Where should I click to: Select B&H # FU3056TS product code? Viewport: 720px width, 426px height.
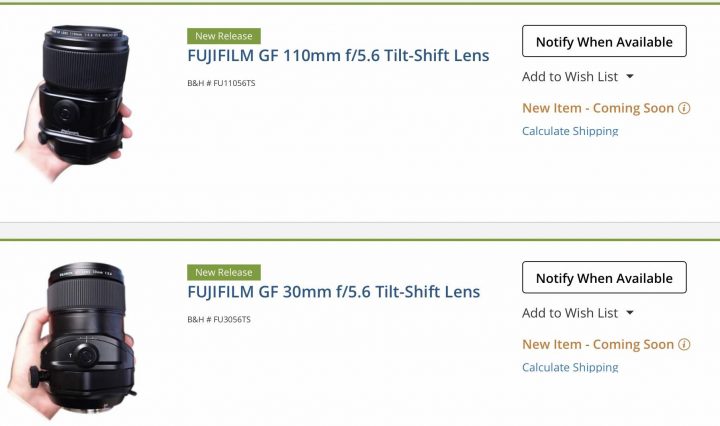point(219,320)
